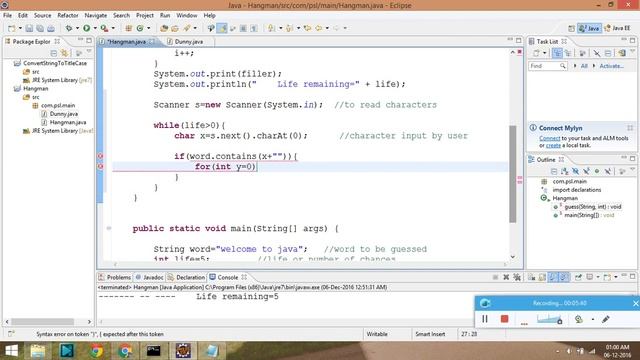Select the ConvertStringToTitleCase project
This screenshot has width=640, height=360.
[x=55, y=63]
